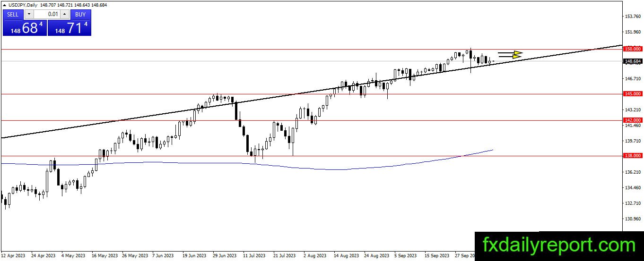Click the red 150.000 price label

click(x=633, y=49)
